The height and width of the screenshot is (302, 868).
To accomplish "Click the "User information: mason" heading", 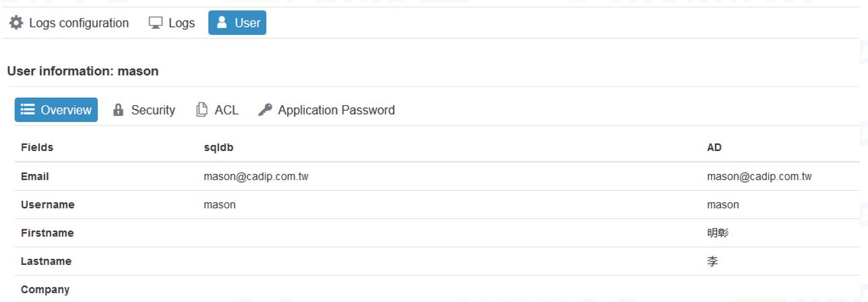I will point(83,71).
